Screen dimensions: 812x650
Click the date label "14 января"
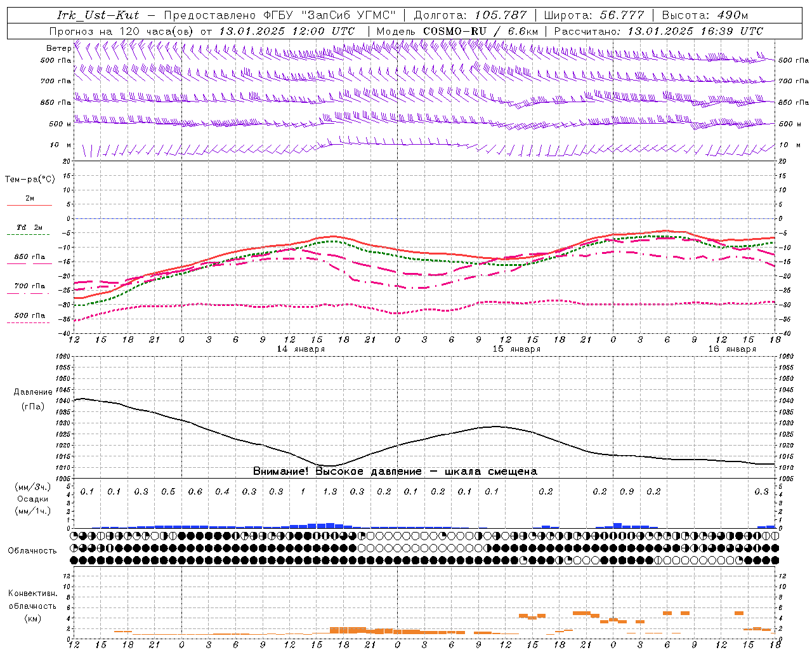(x=301, y=349)
